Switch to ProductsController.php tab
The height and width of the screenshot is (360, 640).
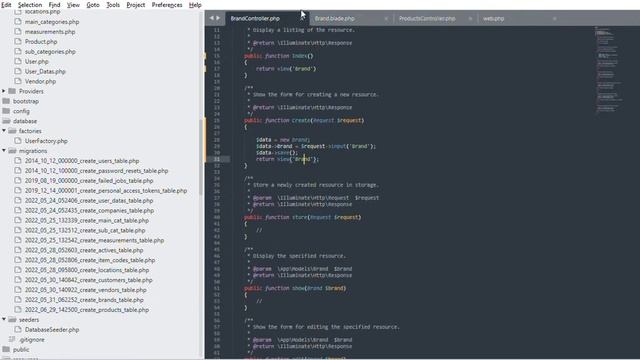tap(427, 18)
